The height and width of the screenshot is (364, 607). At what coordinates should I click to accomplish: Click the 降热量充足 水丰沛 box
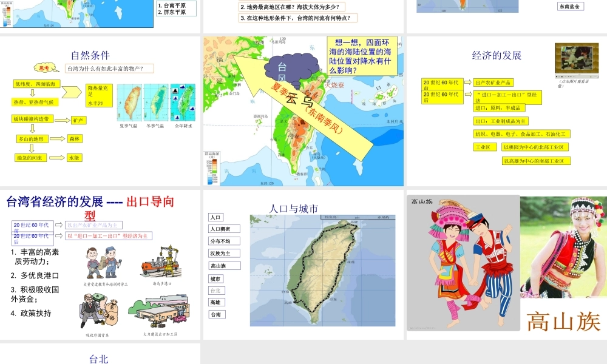coord(99,95)
